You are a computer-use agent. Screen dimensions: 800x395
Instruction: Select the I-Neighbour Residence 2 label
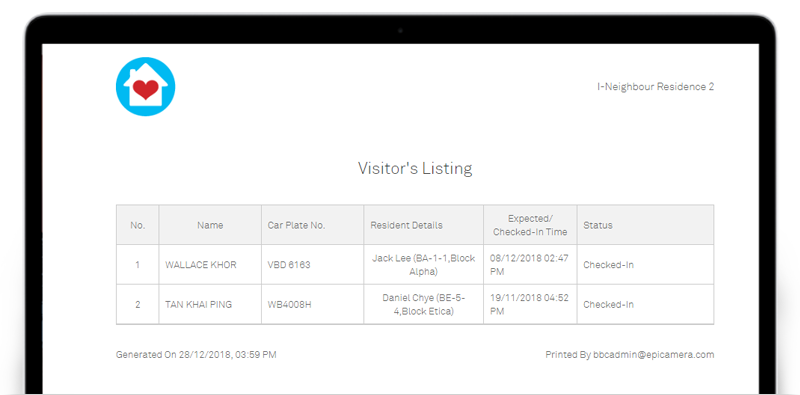click(x=656, y=87)
